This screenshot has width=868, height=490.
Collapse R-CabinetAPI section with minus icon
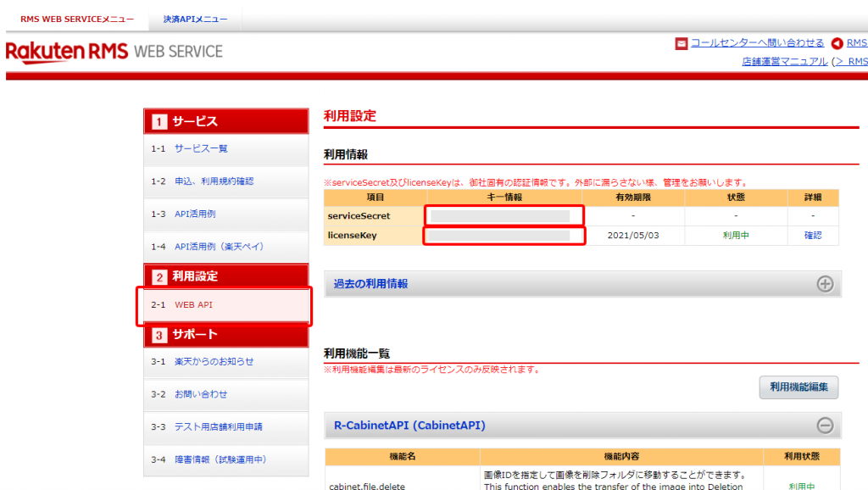pos(825,426)
